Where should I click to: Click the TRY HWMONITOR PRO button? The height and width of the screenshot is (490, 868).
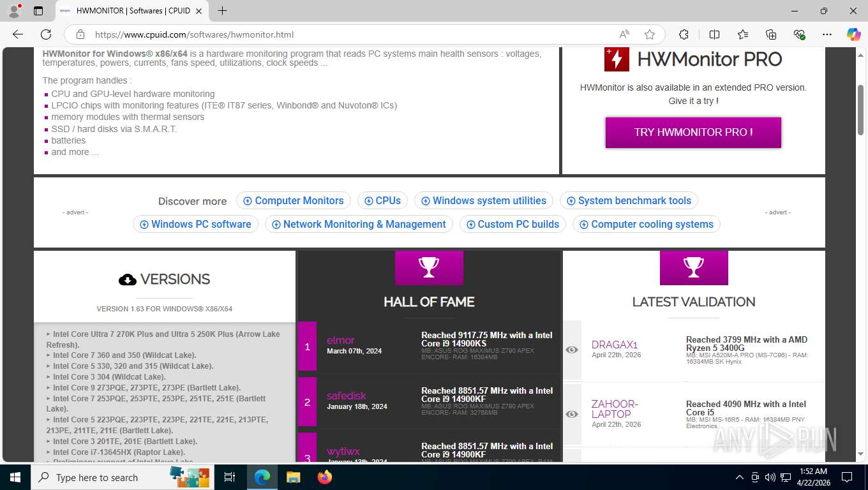693,133
